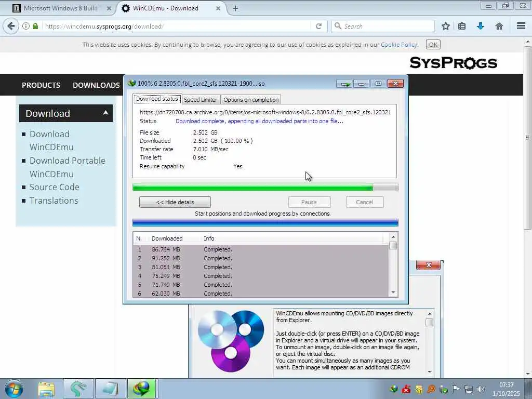Close the WinCDEmu - Download tab
Image resolution: width=532 pixels, height=399 pixels.
coord(218,8)
